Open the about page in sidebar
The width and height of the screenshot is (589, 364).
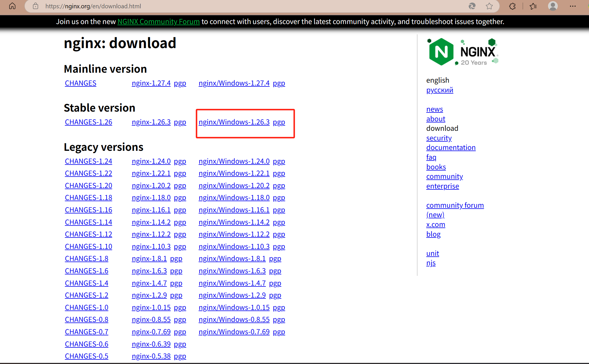[x=436, y=119]
